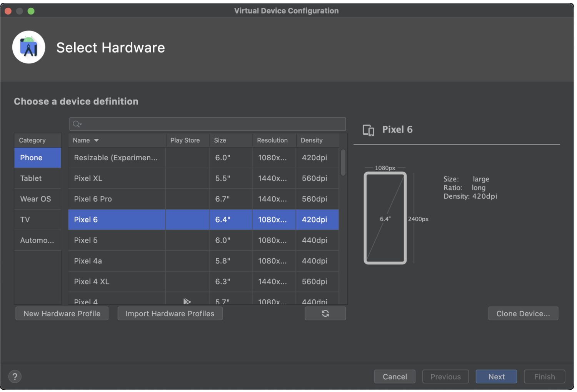Select the TV category
This screenshot has height=392, width=577.
coord(38,220)
